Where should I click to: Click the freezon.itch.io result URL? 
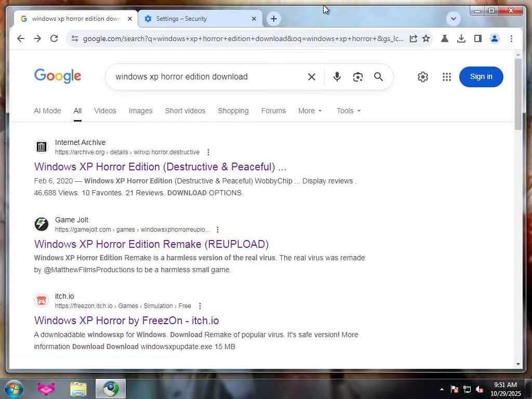point(123,306)
